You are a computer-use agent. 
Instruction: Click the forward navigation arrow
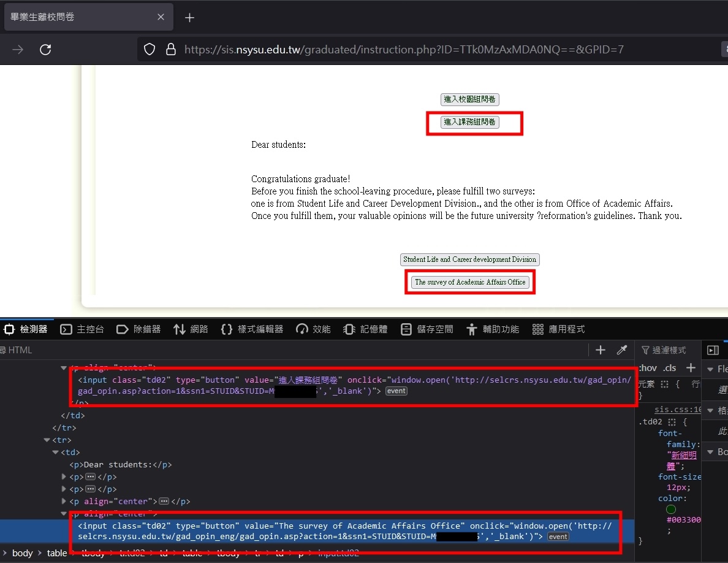pos(18,49)
